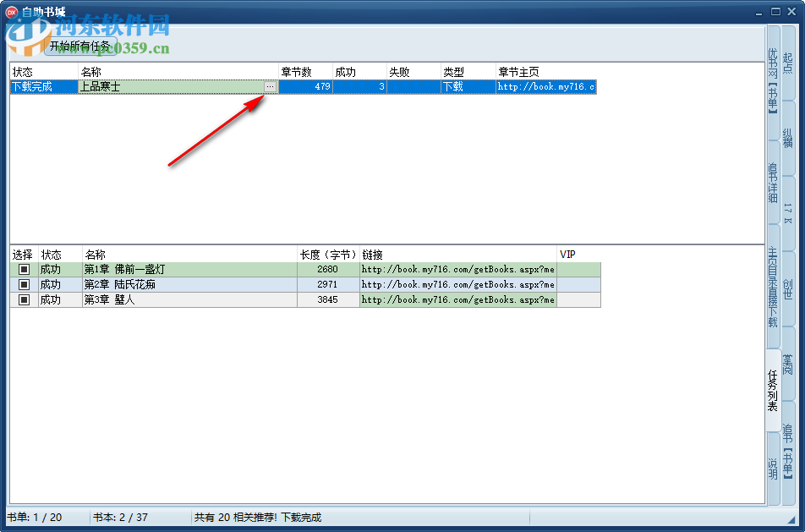The height and width of the screenshot is (532, 805).
Task: Click the link cell of 第1章 row
Action: click(x=458, y=269)
